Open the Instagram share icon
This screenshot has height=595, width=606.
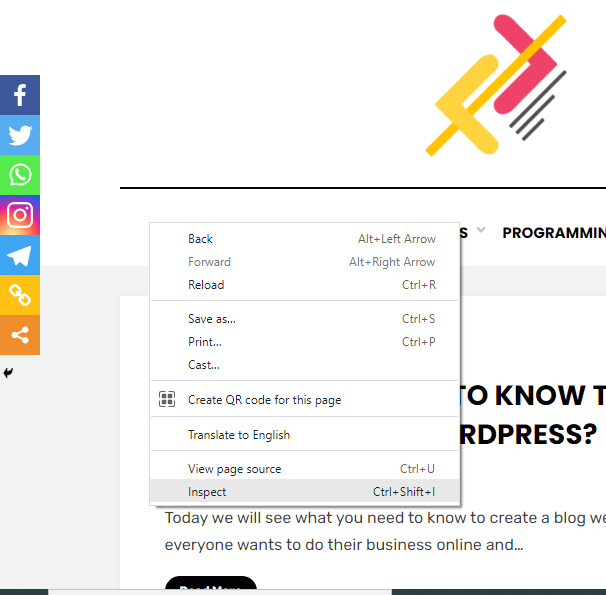(x=20, y=215)
